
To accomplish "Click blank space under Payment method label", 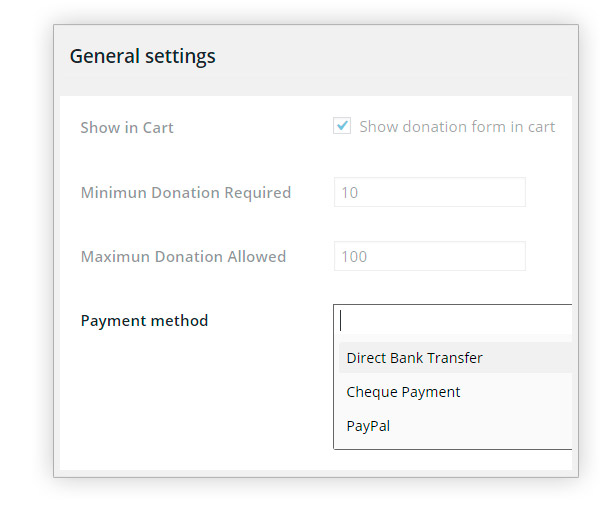I will (x=195, y=398).
